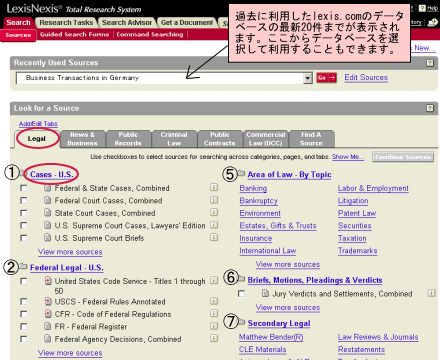Expand View more sources under Area of Law
Viewport: 440px width, 360px height.
point(288,264)
